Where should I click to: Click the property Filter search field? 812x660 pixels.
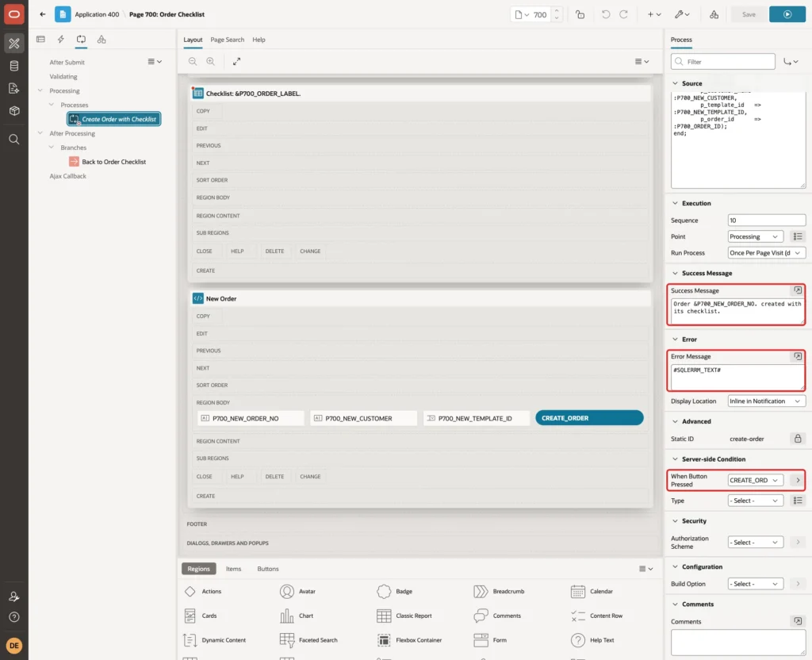[x=723, y=62]
